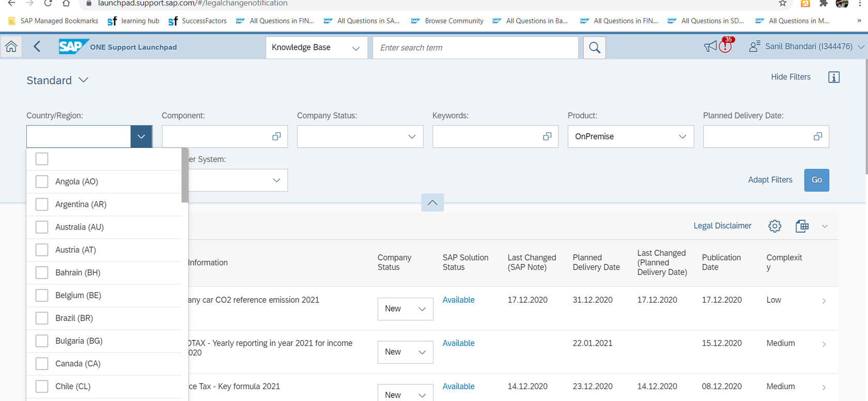Click Hide Filters

click(791, 77)
